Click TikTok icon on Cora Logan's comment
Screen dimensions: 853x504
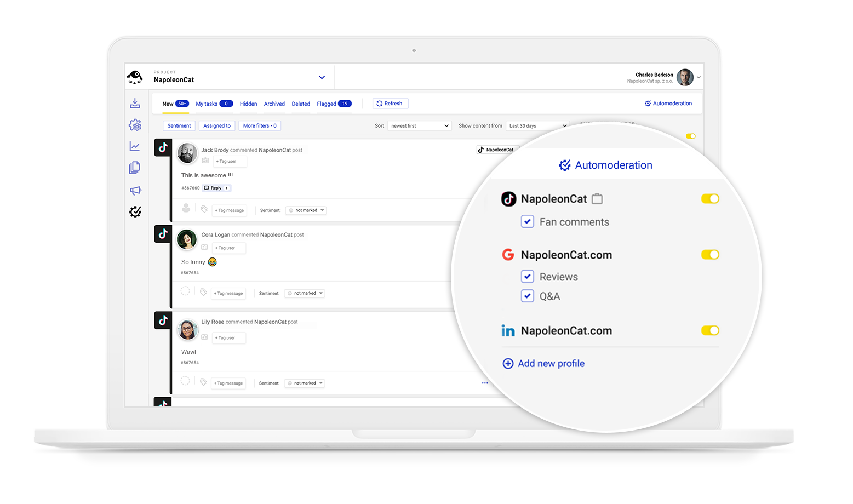click(163, 234)
